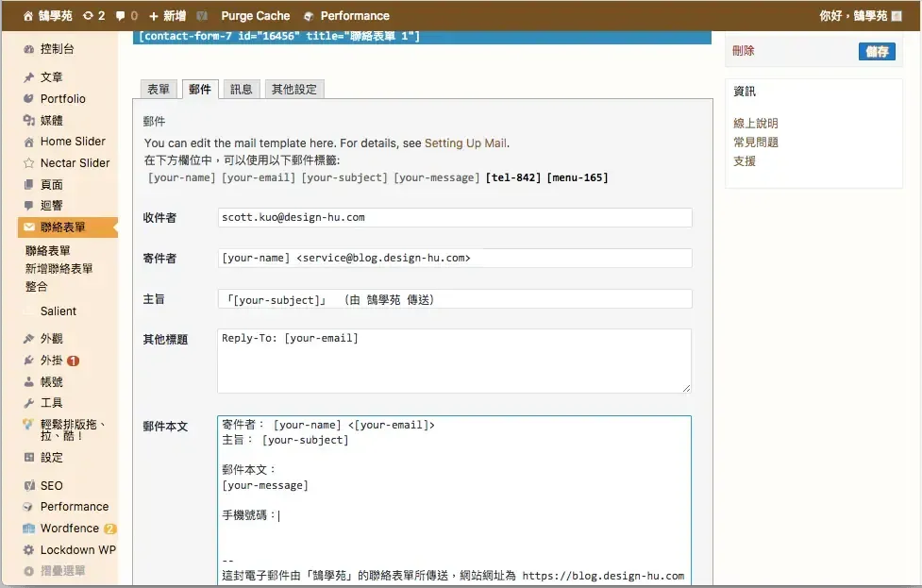Click the 其他標題 additional headers textarea
This screenshot has width=922, height=588.
coord(455,361)
